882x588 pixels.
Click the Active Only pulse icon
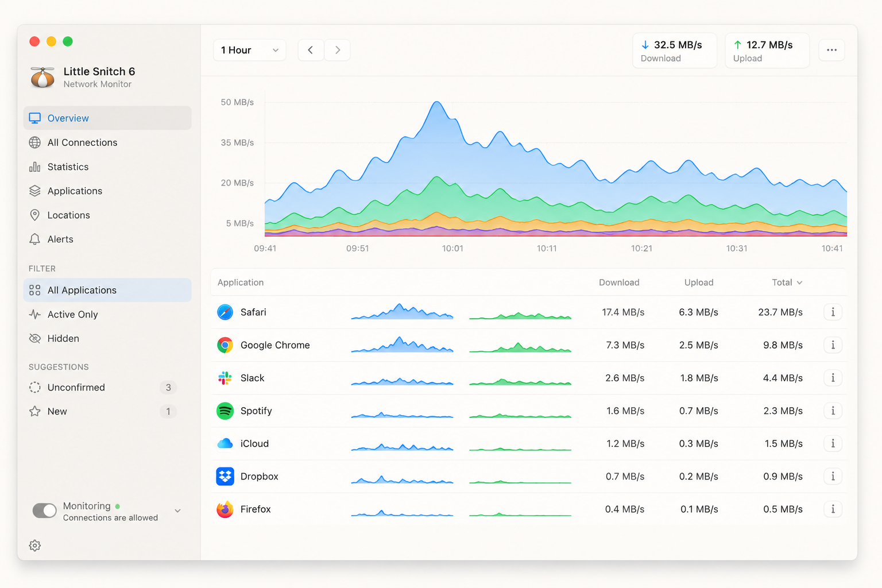tap(35, 314)
